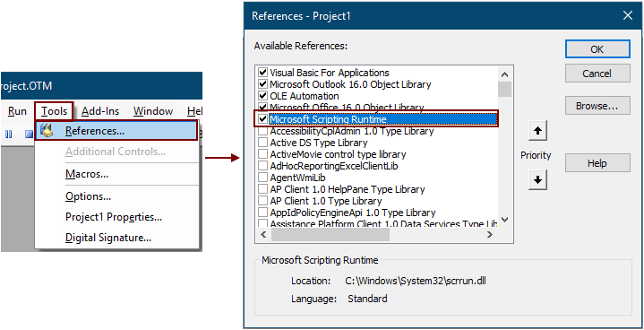The image size is (644, 330).
Task: Open the Tools menu
Action: [55, 111]
